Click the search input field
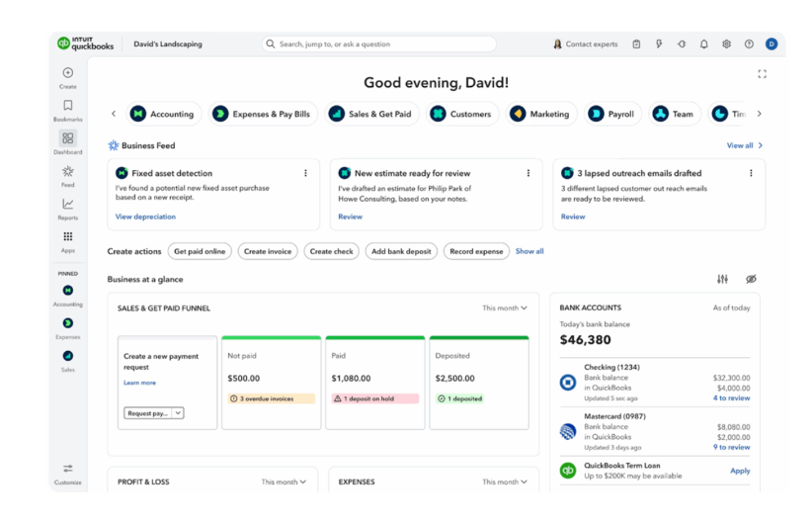 point(379,44)
